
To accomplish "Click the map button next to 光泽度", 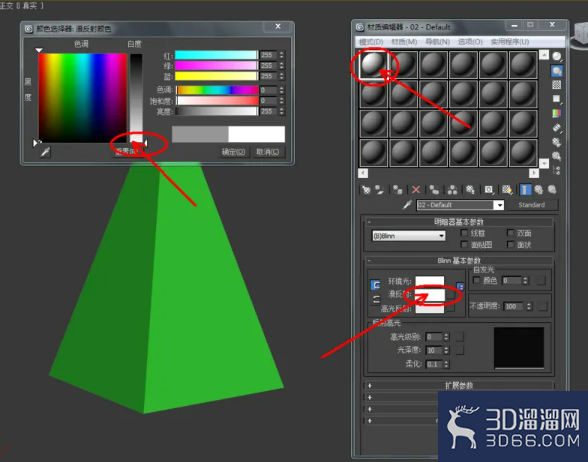I will (x=460, y=350).
